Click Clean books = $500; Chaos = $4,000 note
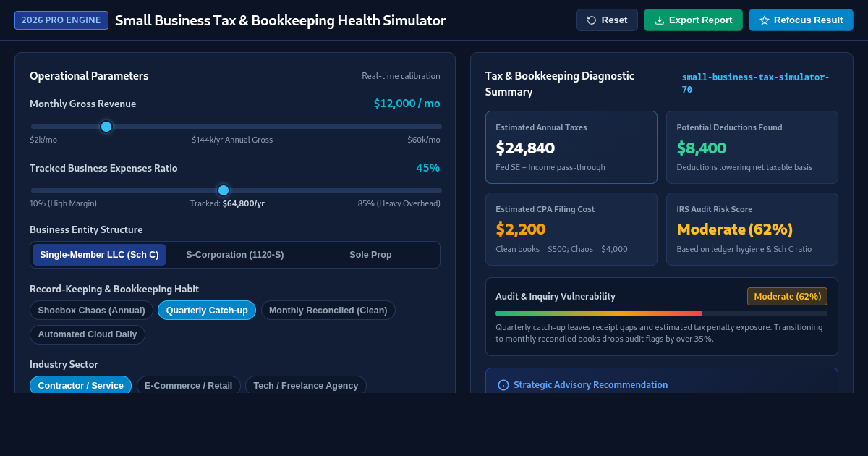The image size is (868, 456). pyautogui.click(x=561, y=249)
